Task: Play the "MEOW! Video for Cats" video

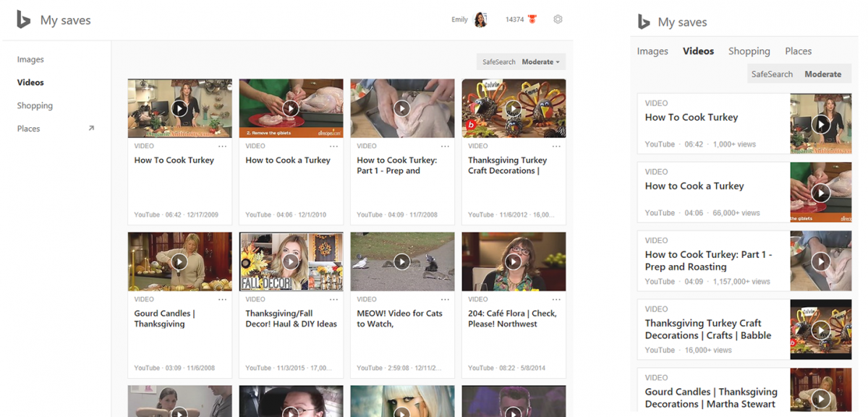Action: (x=402, y=261)
